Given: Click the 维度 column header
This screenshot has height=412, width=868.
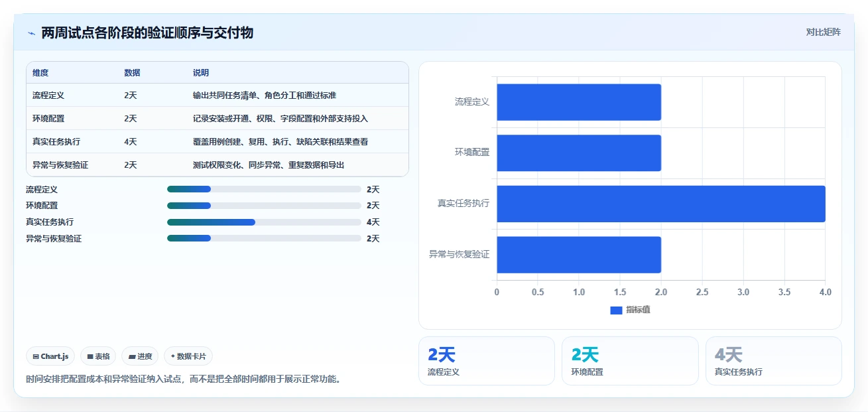Looking at the screenshot, I should click(x=40, y=73).
